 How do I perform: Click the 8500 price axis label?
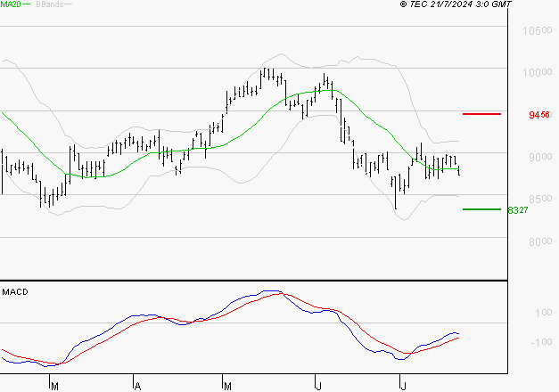(x=540, y=199)
